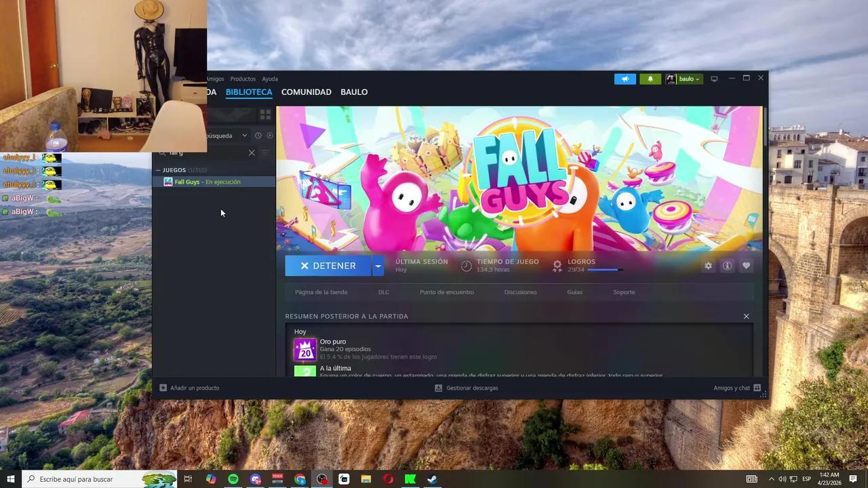Screen dimensions: 868x488
Task: Open Fall Guys properties via the gear icon
Action: [x=708, y=266]
